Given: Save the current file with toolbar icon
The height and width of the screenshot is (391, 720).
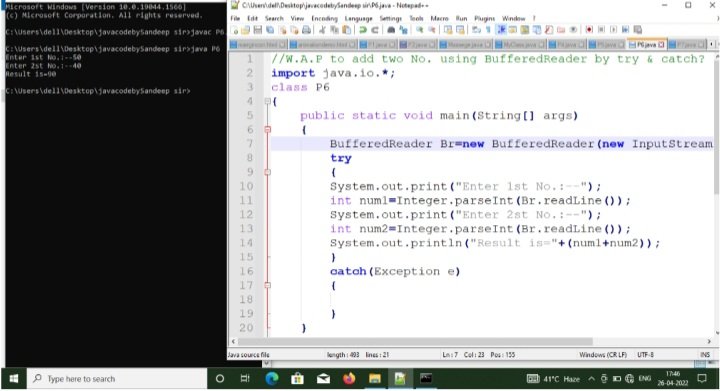Looking at the screenshot, I should (x=258, y=30).
